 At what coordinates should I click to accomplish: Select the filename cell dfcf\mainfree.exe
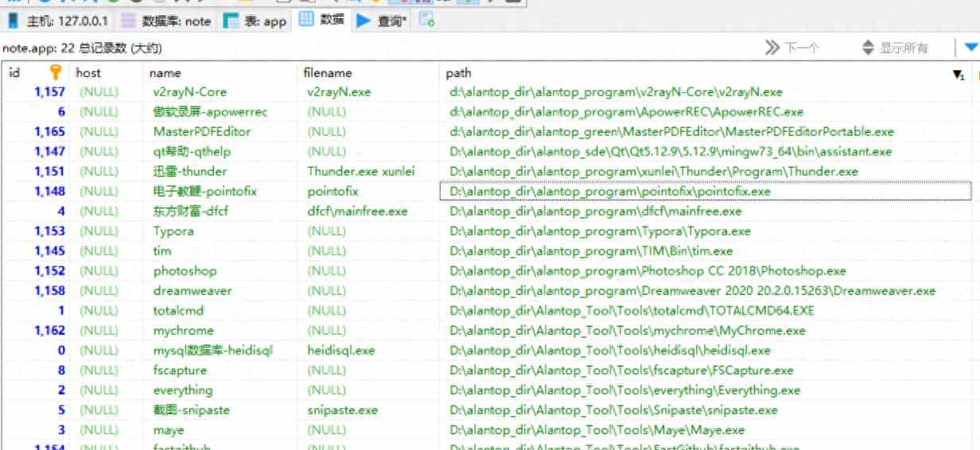pyautogui.click(x=357, y=211)
